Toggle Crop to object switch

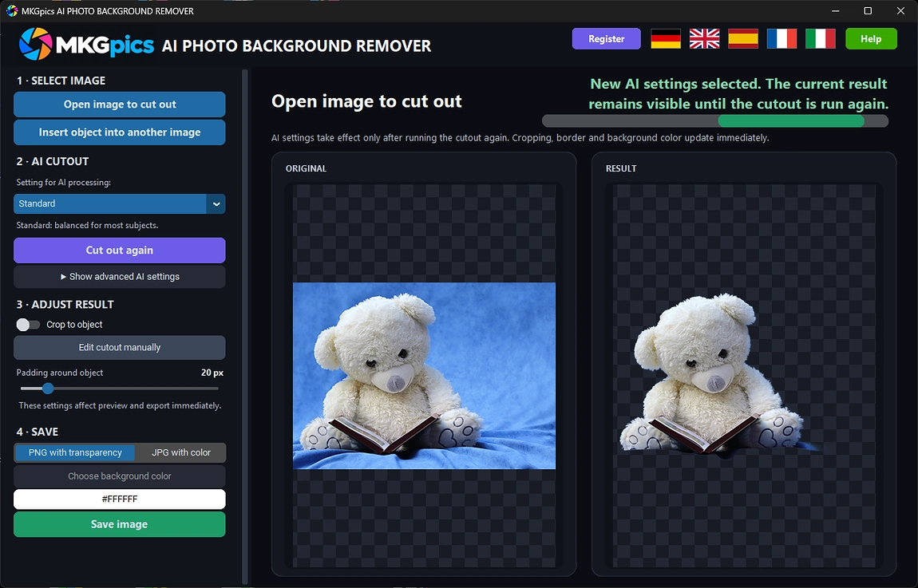pyautogui.click(x=27, y=325)
